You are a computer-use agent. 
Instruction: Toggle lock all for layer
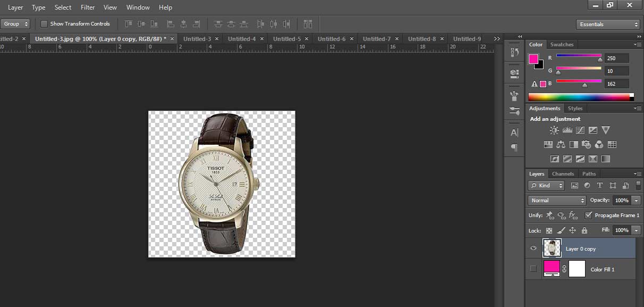(584, 230)
